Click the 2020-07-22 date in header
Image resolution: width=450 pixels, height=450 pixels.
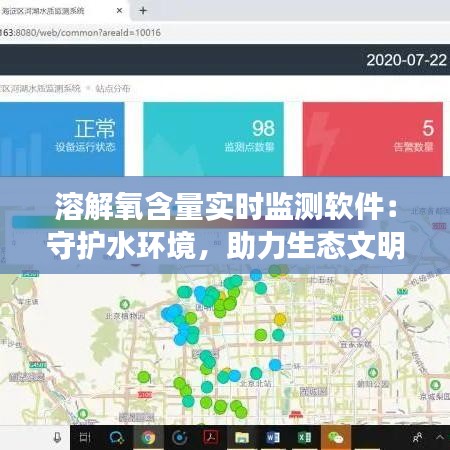[x=406, y=60]
